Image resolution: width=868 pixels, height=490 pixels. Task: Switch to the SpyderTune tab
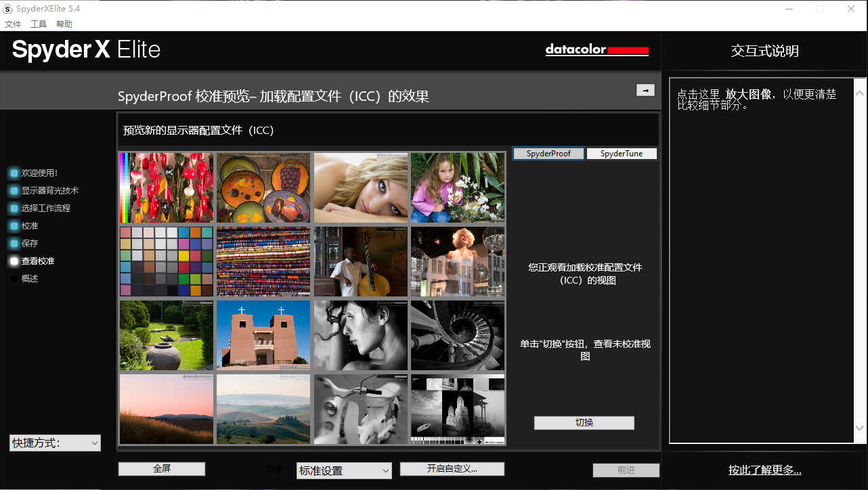622,154
